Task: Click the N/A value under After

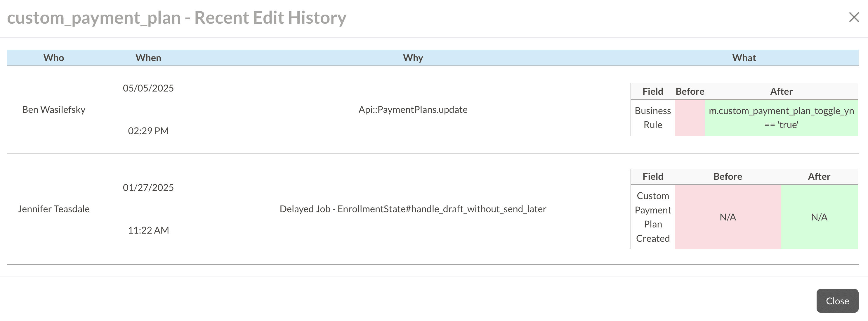Action: 819,217
